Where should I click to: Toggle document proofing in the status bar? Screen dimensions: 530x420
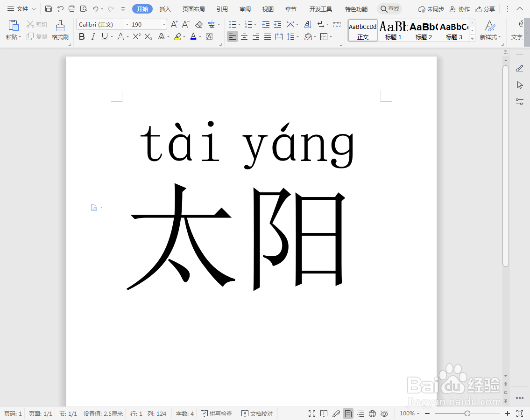257,413
